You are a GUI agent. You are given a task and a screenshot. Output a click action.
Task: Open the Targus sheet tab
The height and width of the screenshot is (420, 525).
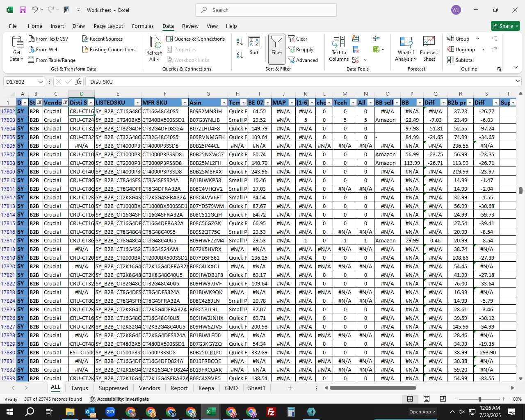pyautogui.click(x=79, y=388)
